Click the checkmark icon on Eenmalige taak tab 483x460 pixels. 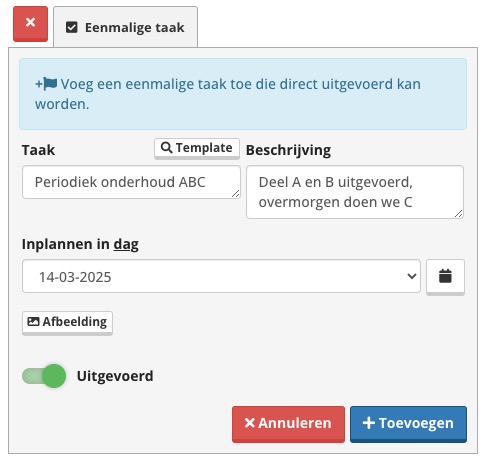(x=72, y=27)
